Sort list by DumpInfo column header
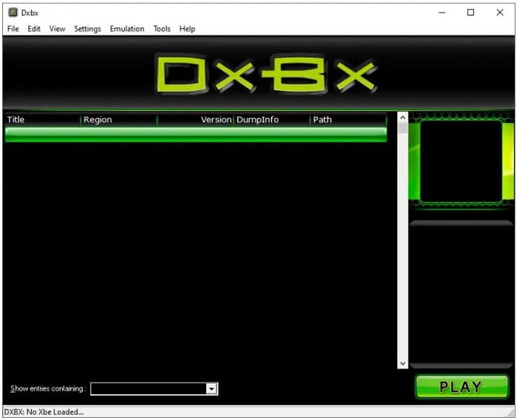Image resolution: width=517 pixels, height=420 pixels. pyautogui.click(x=272, y=120)
